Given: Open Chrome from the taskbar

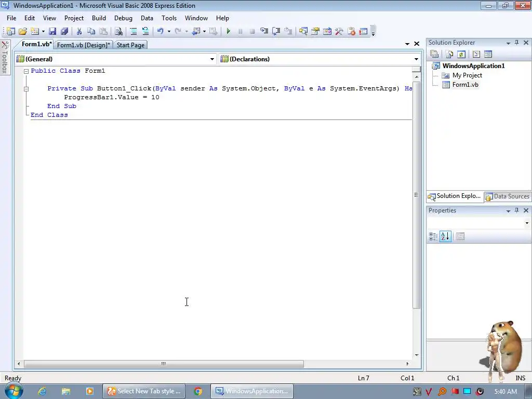Looking at the screenshot, I should 198,391.
